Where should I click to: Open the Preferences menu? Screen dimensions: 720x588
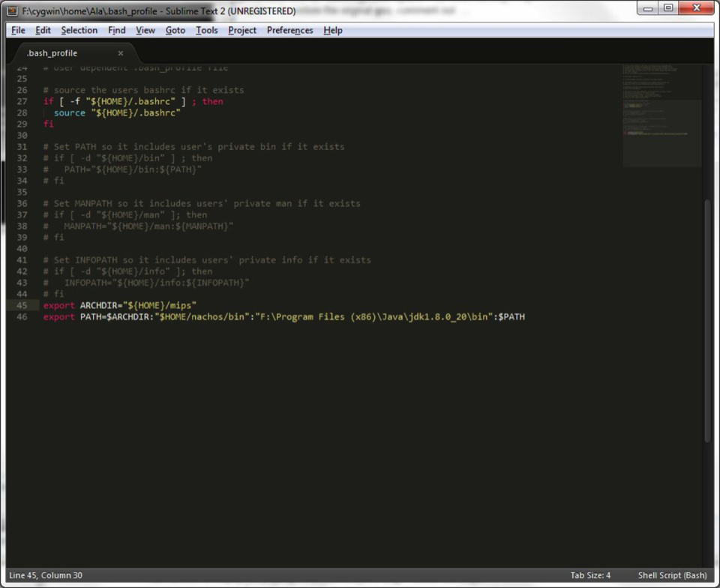pyautogui.click(x=289, y=30)
